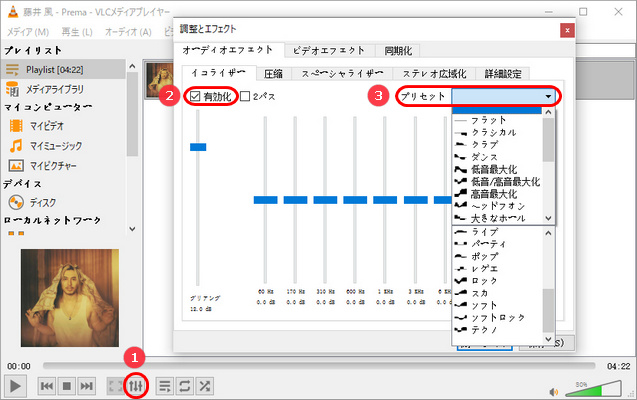The width and height of the screenshot is (637, 400).
Task: Switch to the オーディオエフェクト tab
Action: (x=228, y=50)
